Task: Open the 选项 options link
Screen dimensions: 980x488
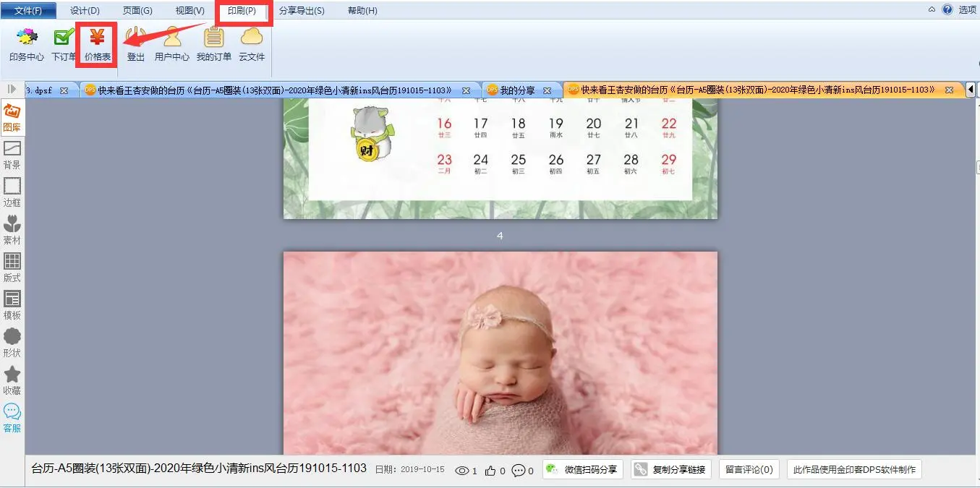Action: 968,10
